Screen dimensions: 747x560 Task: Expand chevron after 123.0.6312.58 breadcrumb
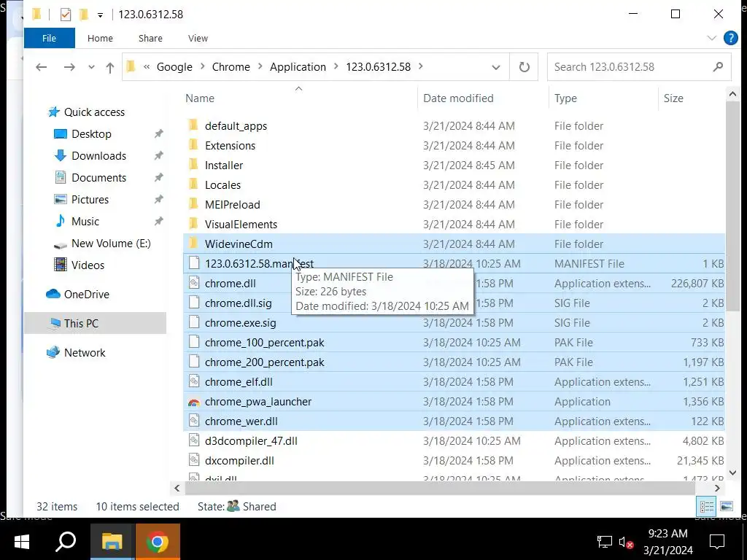tap(421, 66)
